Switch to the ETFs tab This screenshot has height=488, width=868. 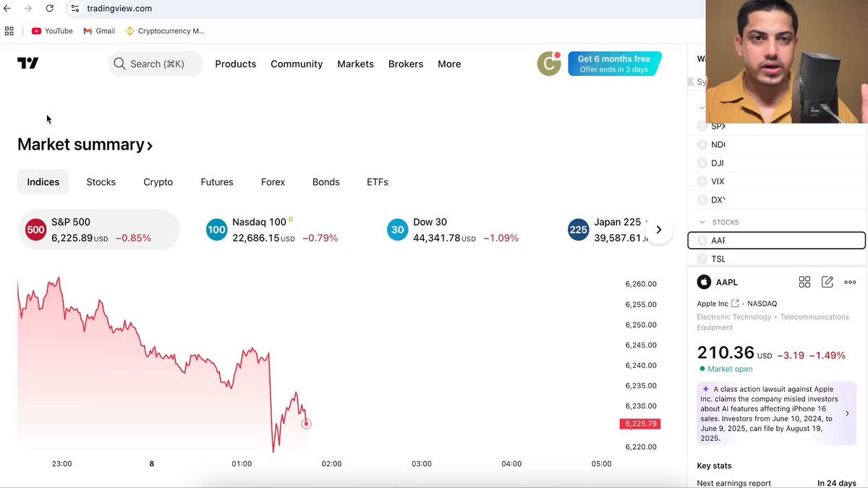pyautogui.click(x=378, y=182)
